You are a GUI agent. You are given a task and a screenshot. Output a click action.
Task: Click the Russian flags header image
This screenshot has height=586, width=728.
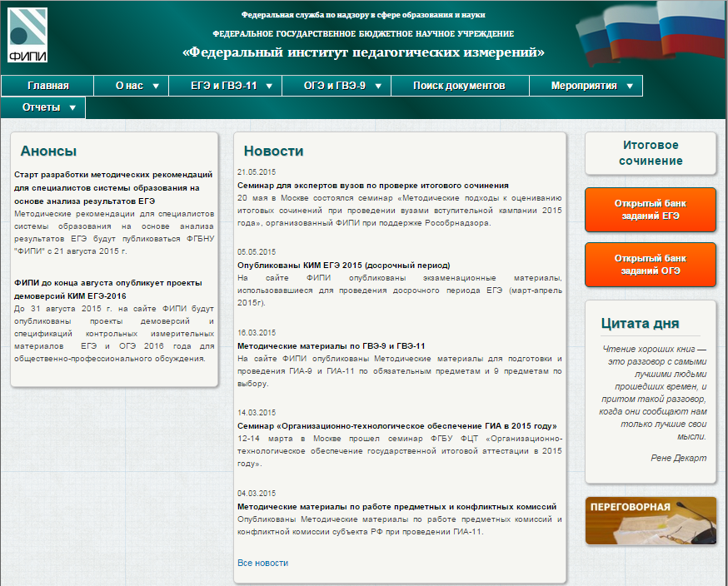651,33
